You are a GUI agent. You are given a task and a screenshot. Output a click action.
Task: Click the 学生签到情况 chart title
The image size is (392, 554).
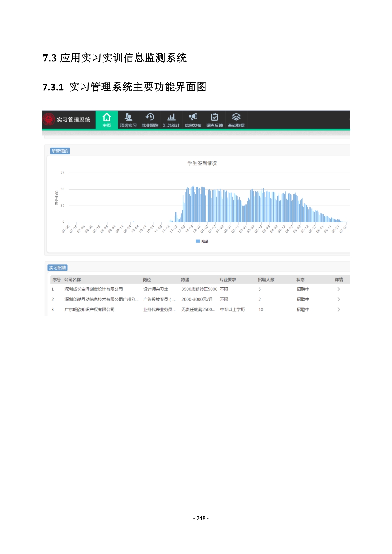click(202, 163)
